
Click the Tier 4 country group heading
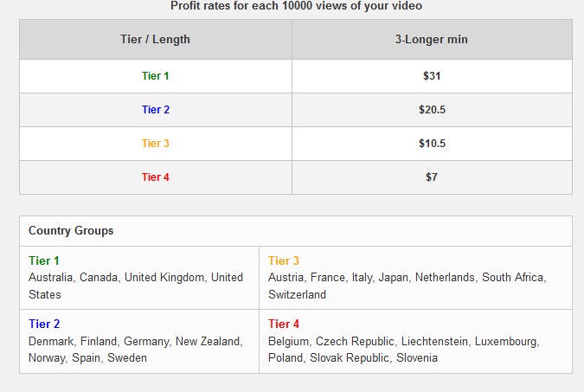pos(284,324)
